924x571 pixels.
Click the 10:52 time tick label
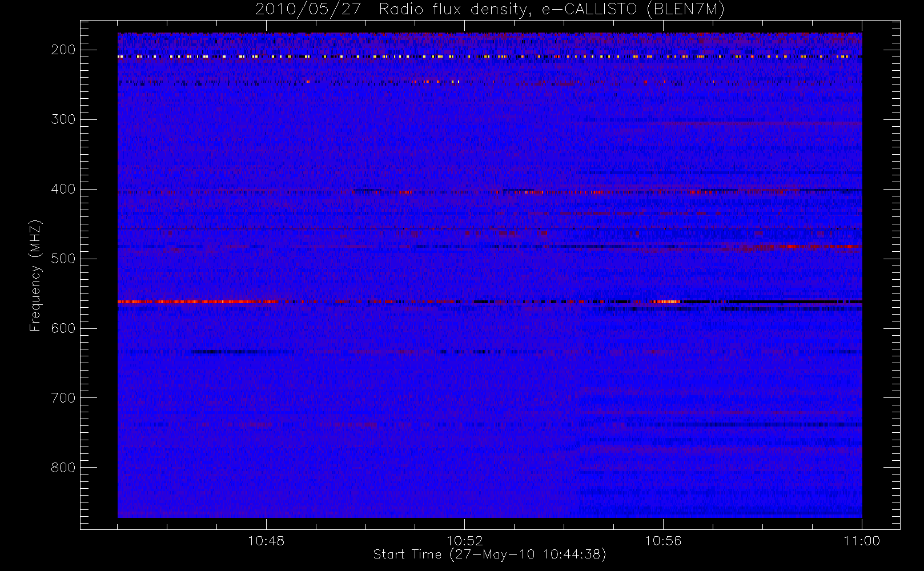coord(465,541)
